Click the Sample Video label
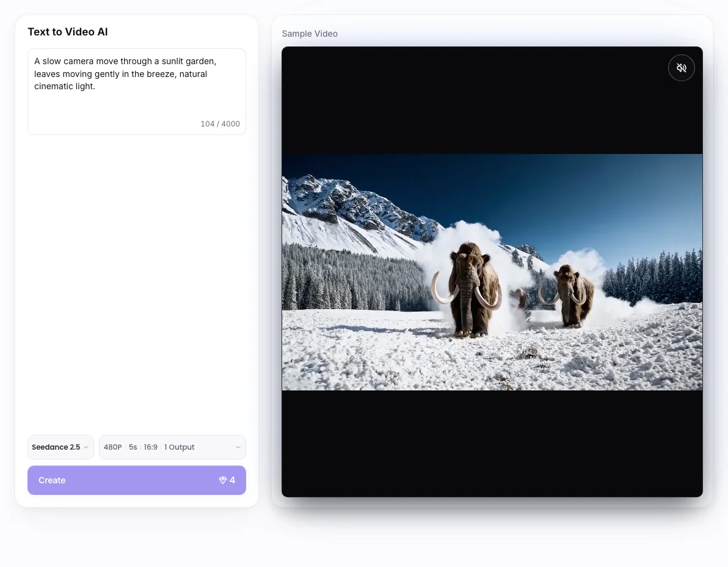728x567 pixels. (x=310, y=34)
